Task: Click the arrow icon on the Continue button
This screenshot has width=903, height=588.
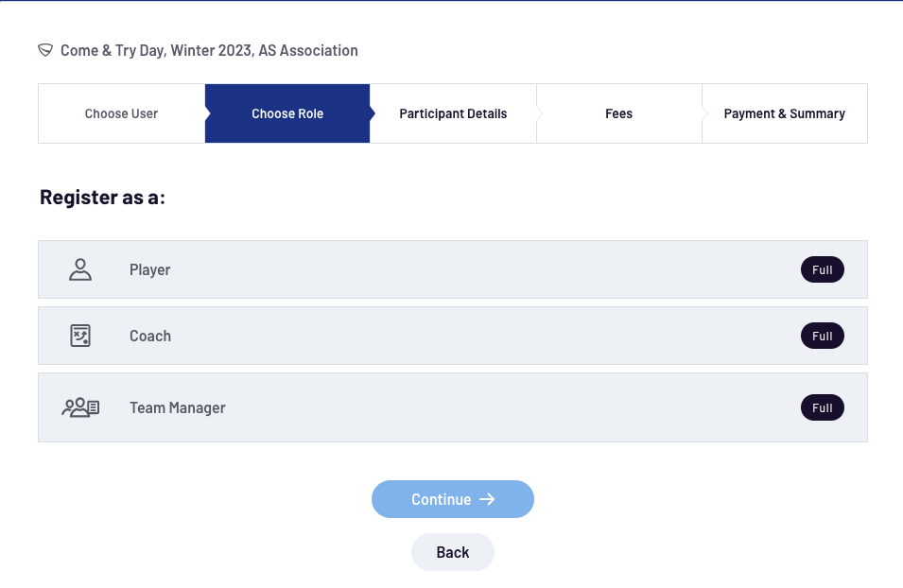Action: [487, 499]
